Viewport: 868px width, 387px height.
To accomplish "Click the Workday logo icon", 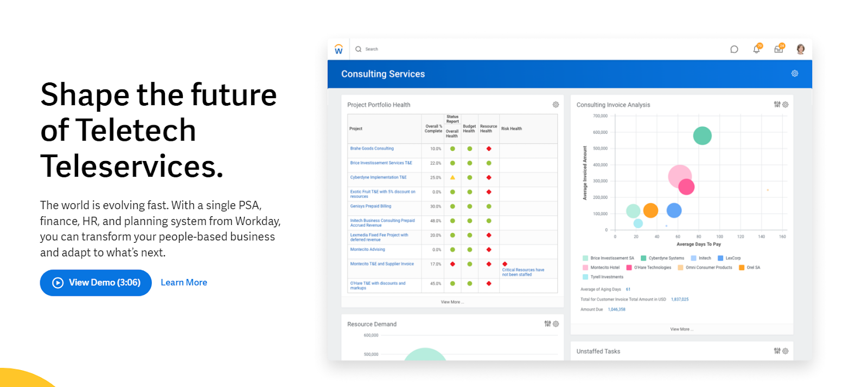I will (x=339, y=49).
